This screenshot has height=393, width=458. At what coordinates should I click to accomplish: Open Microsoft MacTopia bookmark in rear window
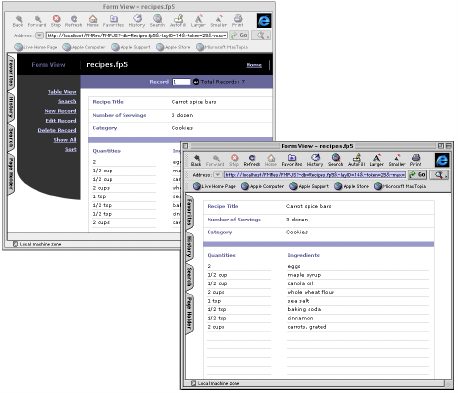pos(222,47)
